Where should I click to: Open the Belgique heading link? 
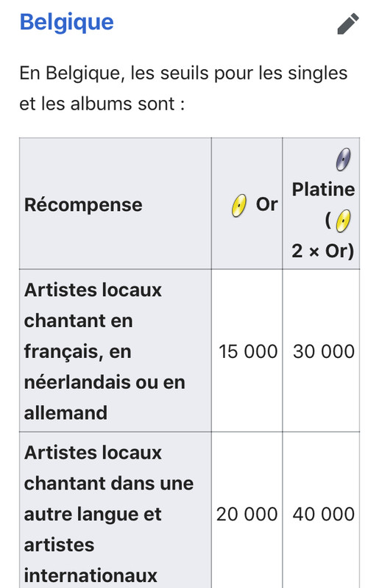point(66,22)
